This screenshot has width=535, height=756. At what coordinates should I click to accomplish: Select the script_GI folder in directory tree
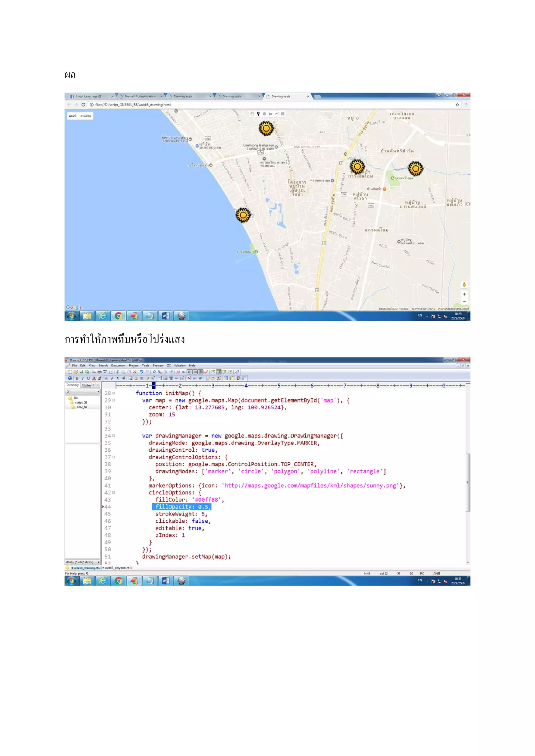click(x=81, y=402)
